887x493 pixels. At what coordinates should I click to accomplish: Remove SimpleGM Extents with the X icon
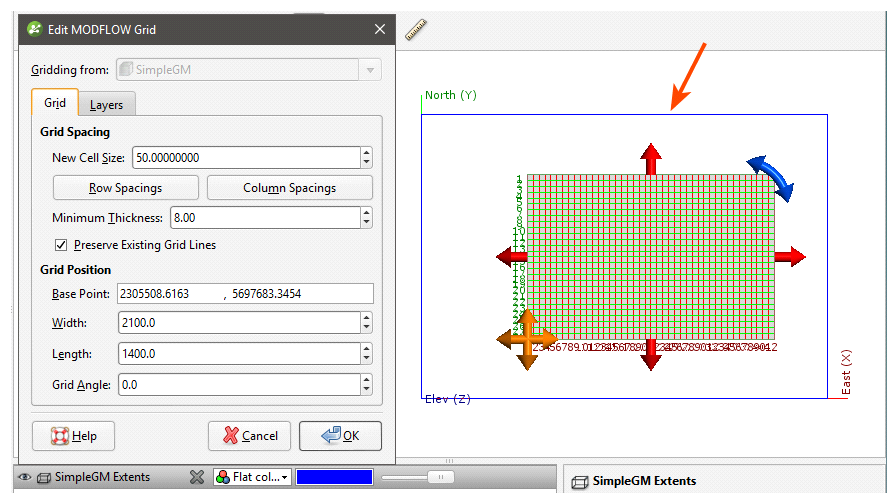point(197,478)
